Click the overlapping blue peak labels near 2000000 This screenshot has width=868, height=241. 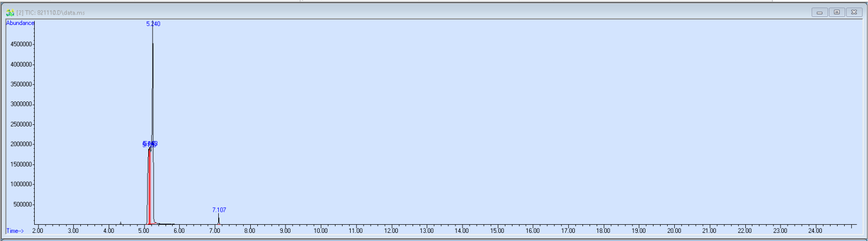click(150, 144)
